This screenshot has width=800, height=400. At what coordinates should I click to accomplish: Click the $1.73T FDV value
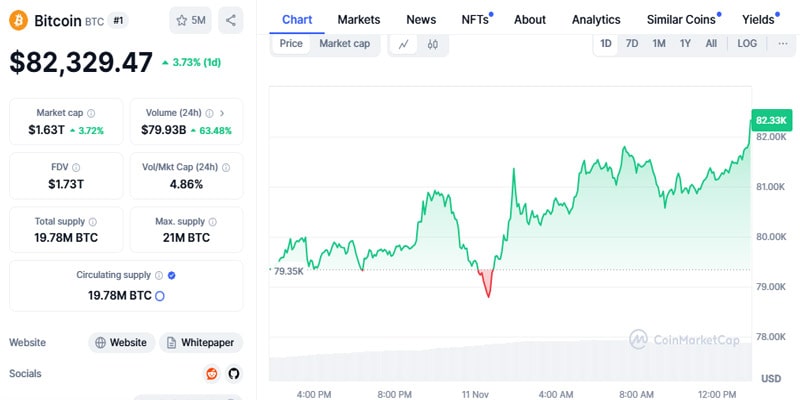coord(66,184)
